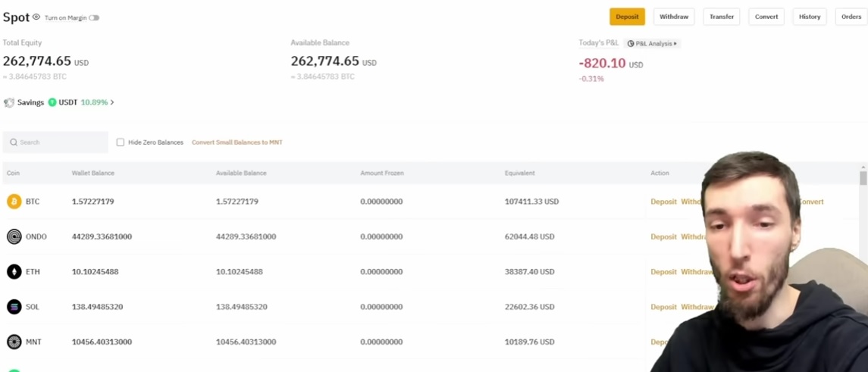This screenshot has height=372, width=868.
Task: Click the Withdraw button at top
Action: [674, 17]
